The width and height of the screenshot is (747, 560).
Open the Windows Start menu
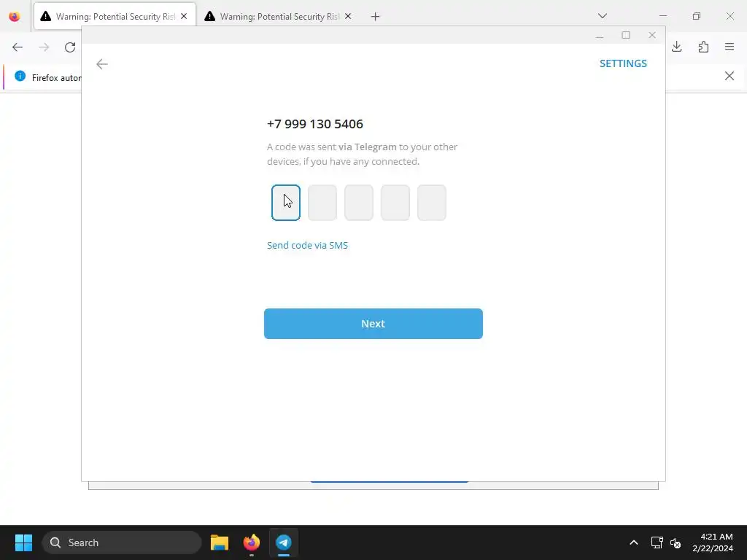tap(23, 542)
